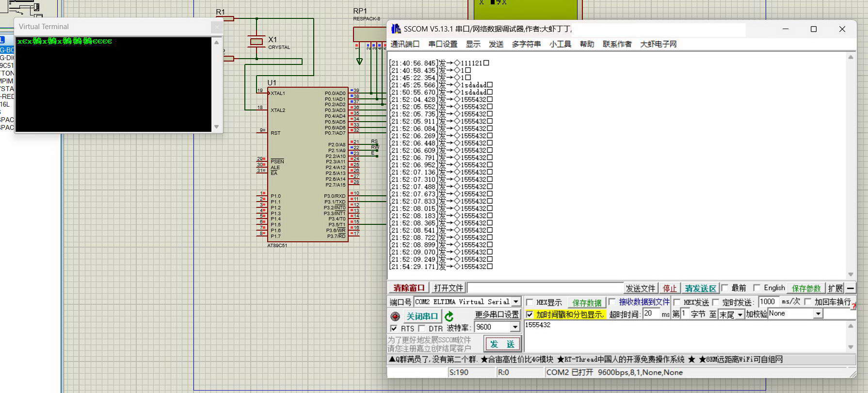The image size is (868, 393).
Task: Toggle the 最前 always-on-top checkbox
Action: (725, 288)
